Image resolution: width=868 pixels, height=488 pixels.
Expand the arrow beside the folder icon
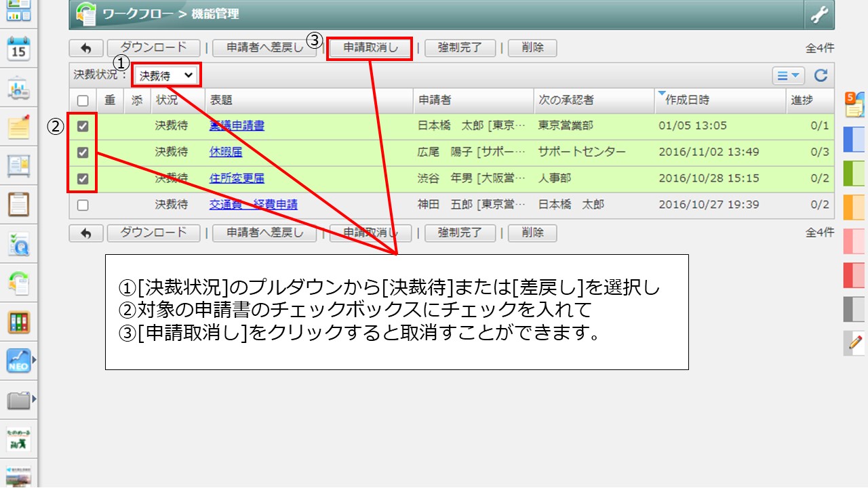35,400
